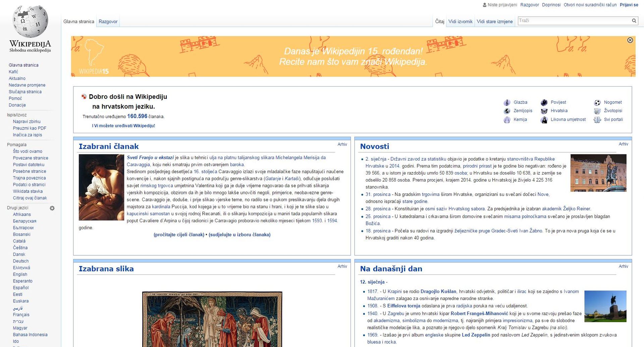Click pročitajte cijeli članak link

[x=179, y=235]
